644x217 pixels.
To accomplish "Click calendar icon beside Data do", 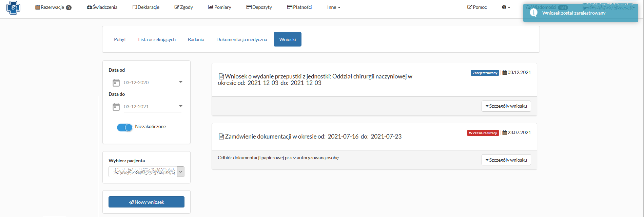I will 116,107.
